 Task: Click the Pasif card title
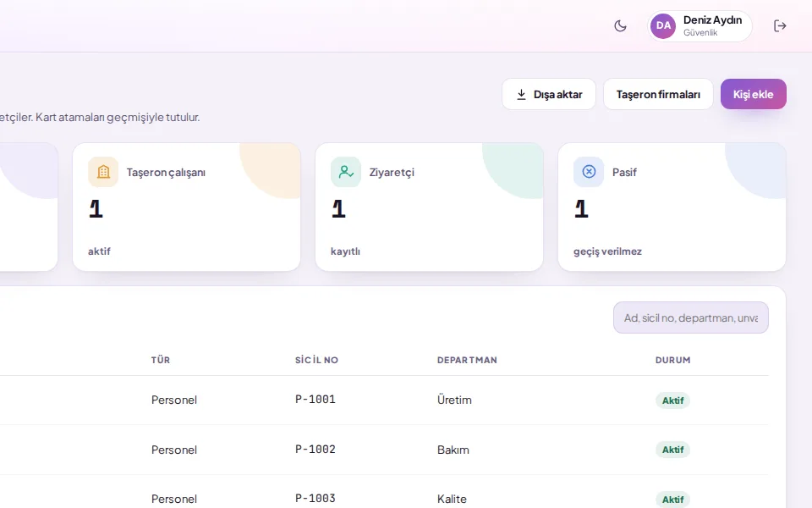coord(624,172)
